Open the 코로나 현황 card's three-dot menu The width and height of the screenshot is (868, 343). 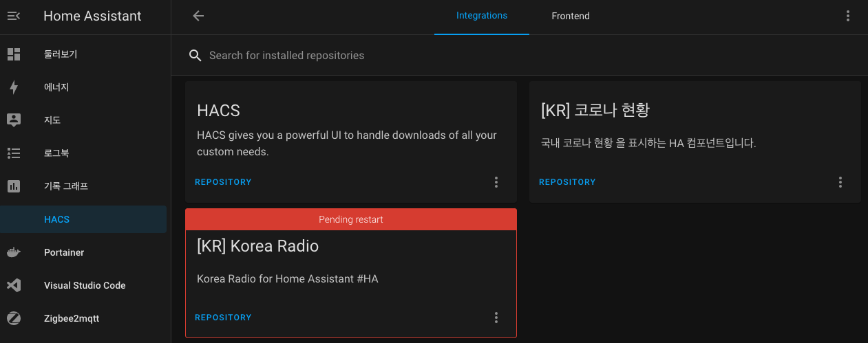click(x=840, y=182)
